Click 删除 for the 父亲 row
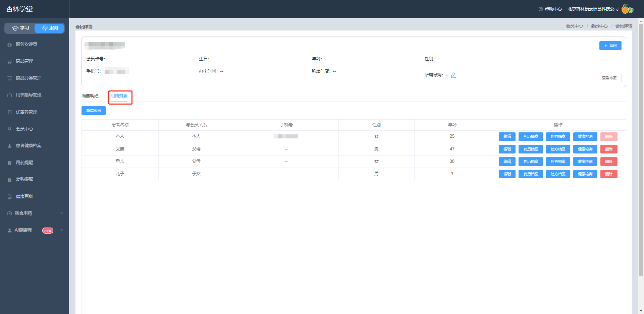The width and height of the screenshot is (644, 314). point(609,149)
